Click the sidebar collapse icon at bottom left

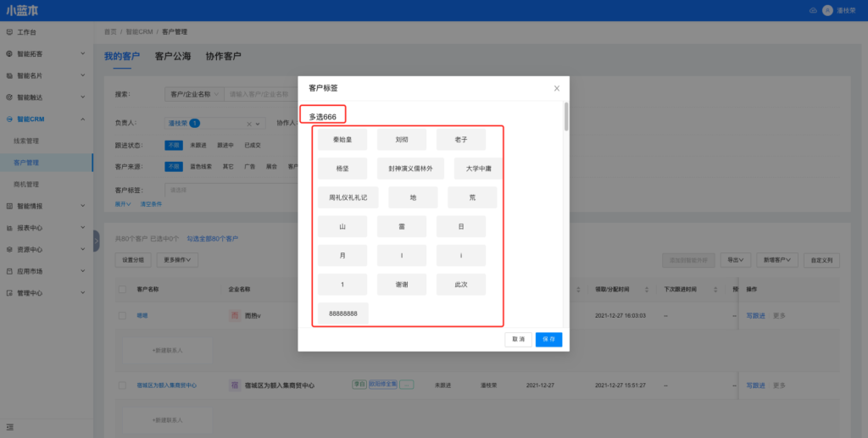9,426
